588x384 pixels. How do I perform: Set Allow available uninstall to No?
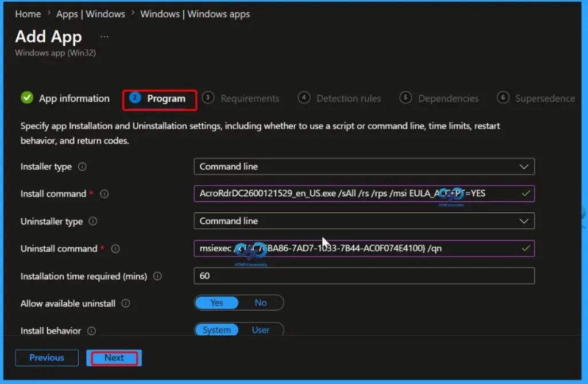(261, 302)
